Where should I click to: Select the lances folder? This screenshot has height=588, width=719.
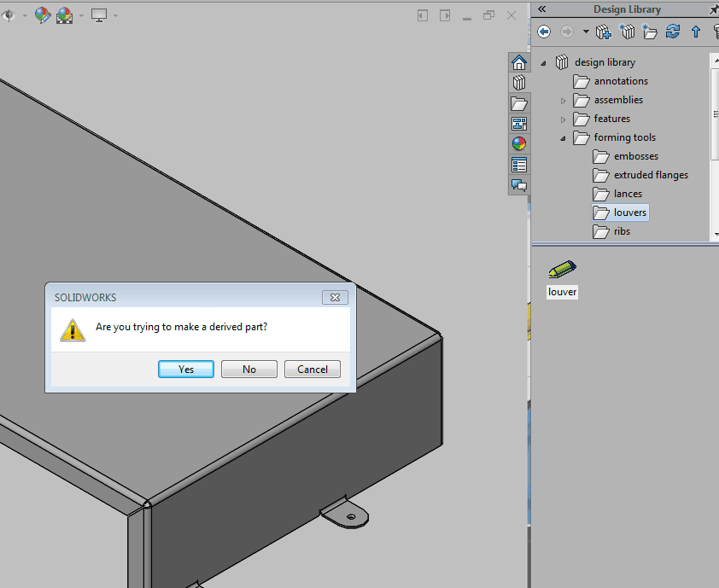point(628,194)
